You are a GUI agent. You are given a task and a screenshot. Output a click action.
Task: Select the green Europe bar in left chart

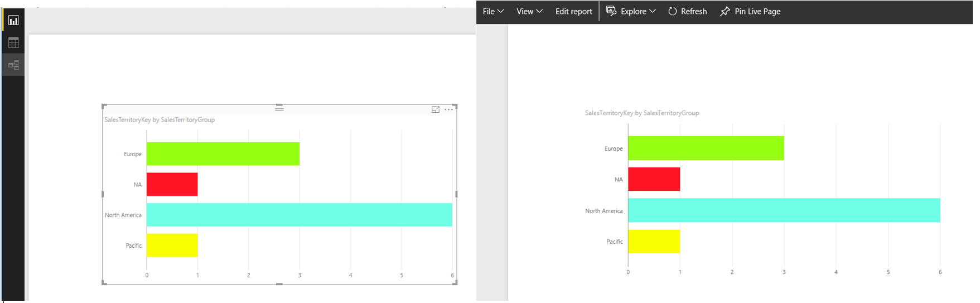(x=223, y=154)
